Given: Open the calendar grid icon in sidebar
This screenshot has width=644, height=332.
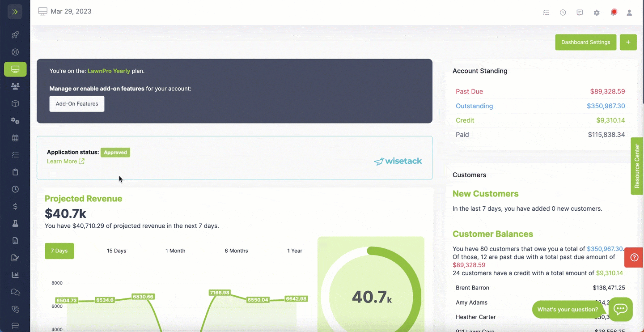Looking at the screenshot, I should 15,138.
